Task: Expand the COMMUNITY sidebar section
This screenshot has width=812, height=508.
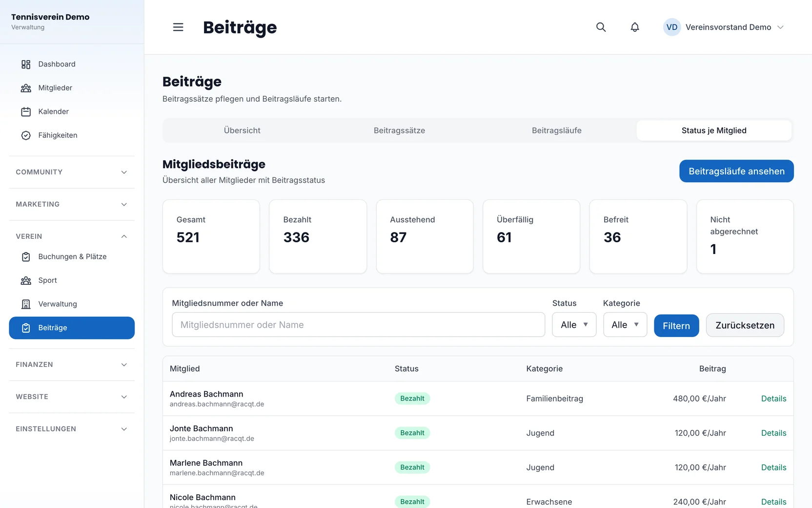Action: point(72,172)
